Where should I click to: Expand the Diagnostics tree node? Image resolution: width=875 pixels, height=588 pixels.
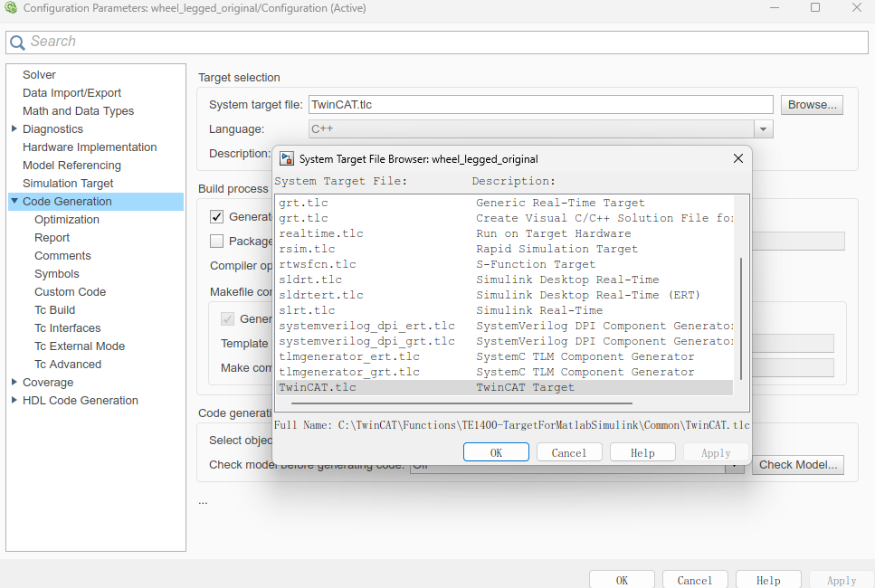pyautogui.click(x=14, y=128)
